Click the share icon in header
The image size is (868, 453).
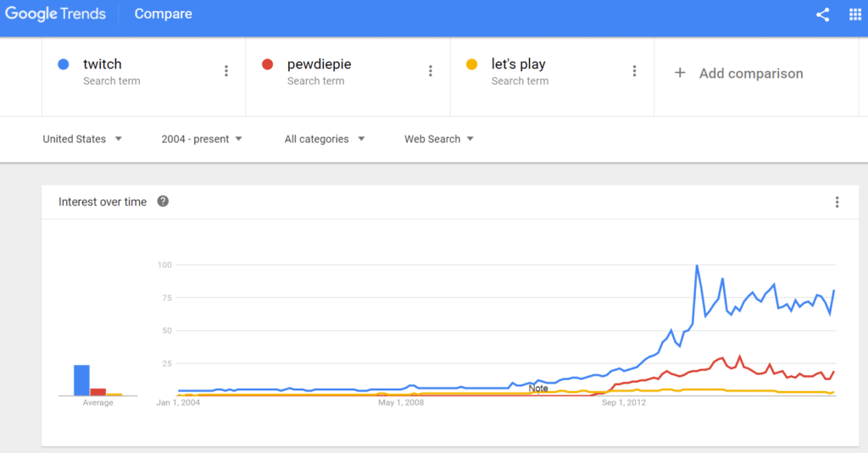822,14
